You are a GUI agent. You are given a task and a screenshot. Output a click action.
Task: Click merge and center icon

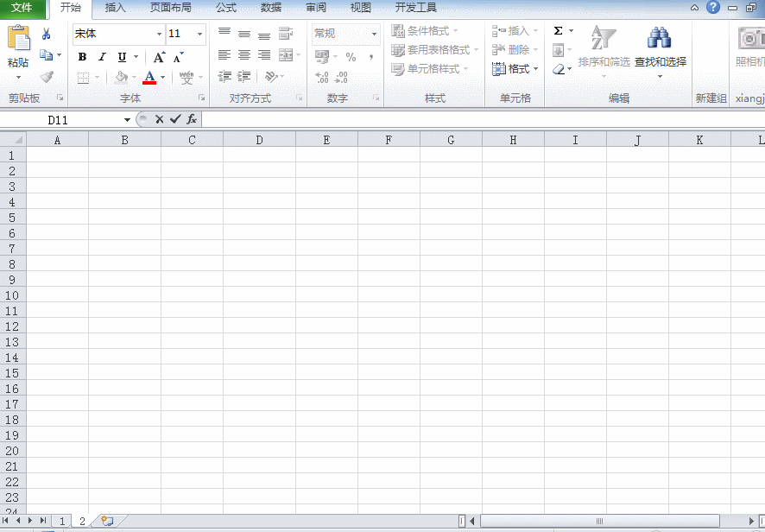tap(286, 55)
